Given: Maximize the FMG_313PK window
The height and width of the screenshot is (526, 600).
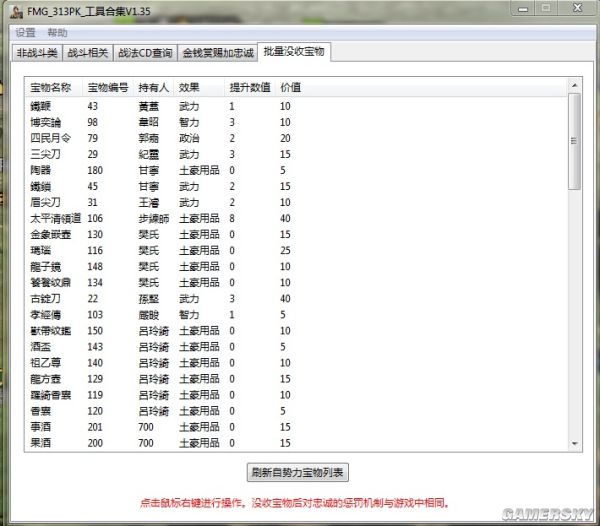Looking at the screenshot, I should pos(546,8).
